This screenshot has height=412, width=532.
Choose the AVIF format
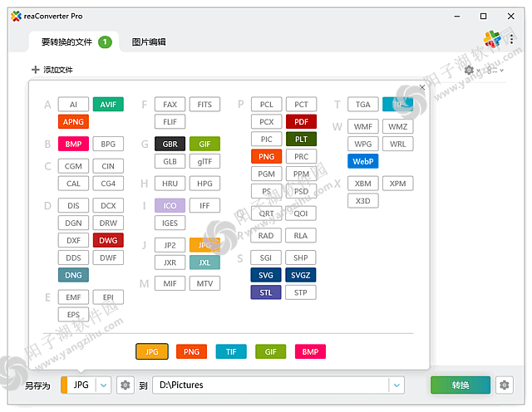(108, 105)
